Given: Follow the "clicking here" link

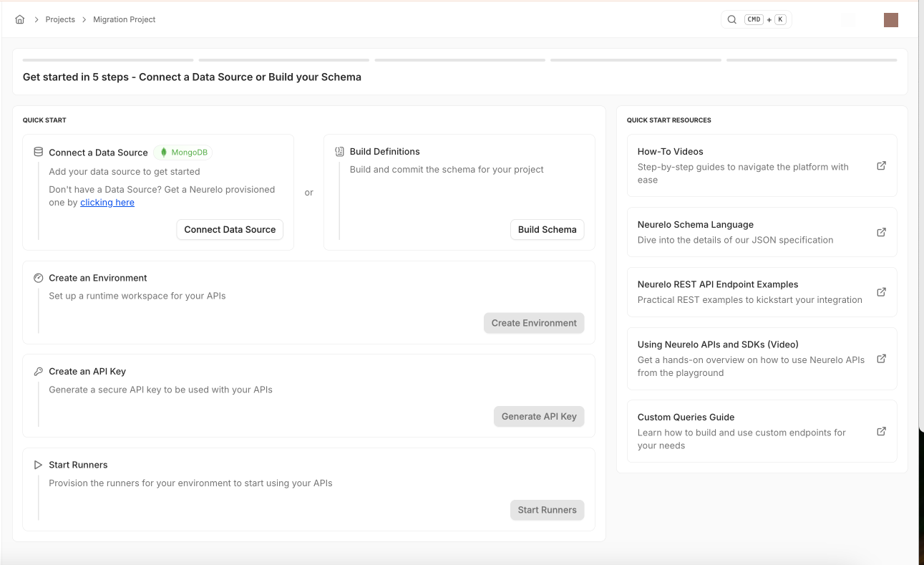Looking at the screenshot, I should 107,203.
